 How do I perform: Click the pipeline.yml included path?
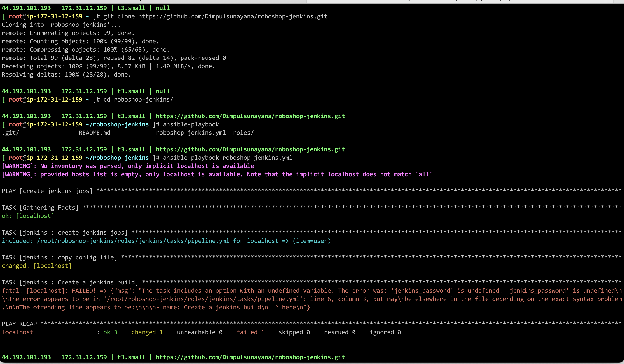coord(133,241)
